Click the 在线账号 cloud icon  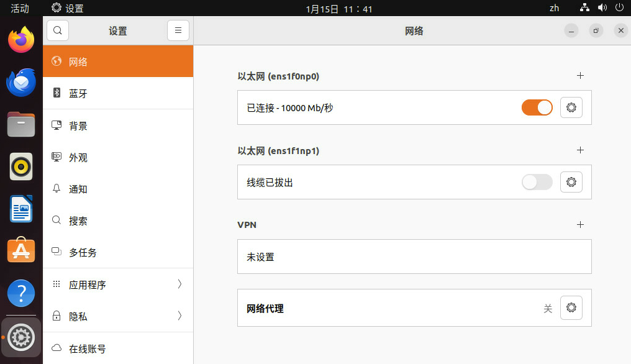coord(57,348)
